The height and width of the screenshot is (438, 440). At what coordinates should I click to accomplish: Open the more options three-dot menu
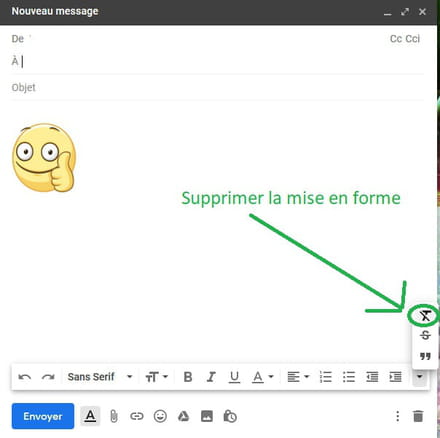pyautogui.click(x=397, y=416)
